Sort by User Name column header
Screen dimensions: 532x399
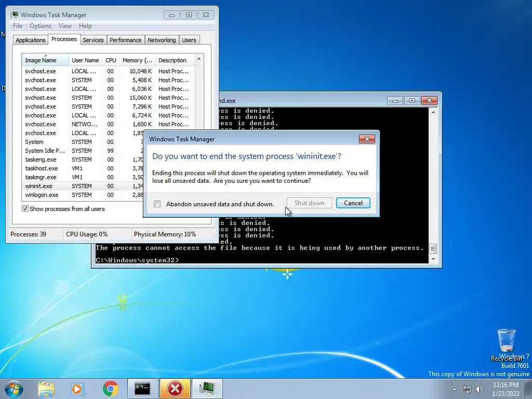coord(86,60)
